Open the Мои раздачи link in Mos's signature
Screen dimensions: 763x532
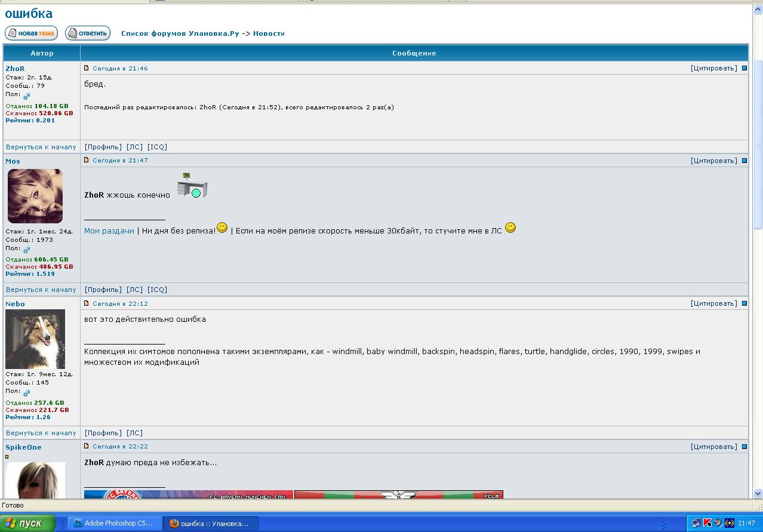(109, 231)
